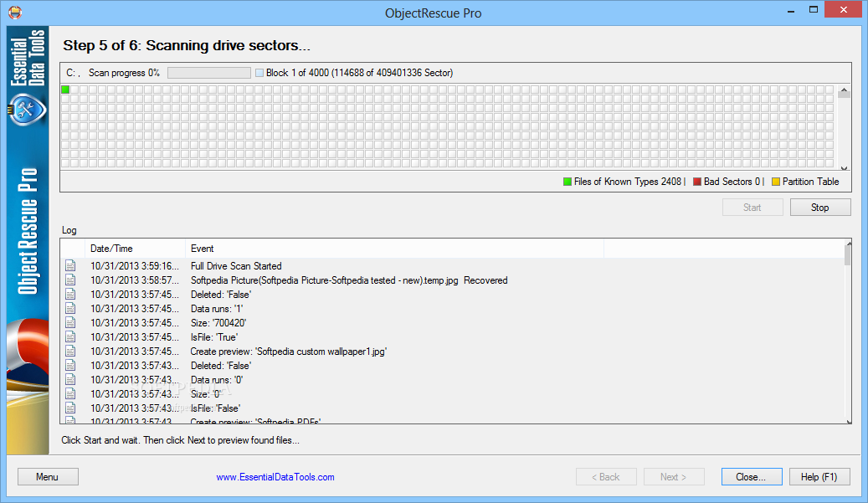This screenshot has width=868, height=503.
Task: Select the "IsFile: 'False'" log entry
Action: click(x=215, y=408)
